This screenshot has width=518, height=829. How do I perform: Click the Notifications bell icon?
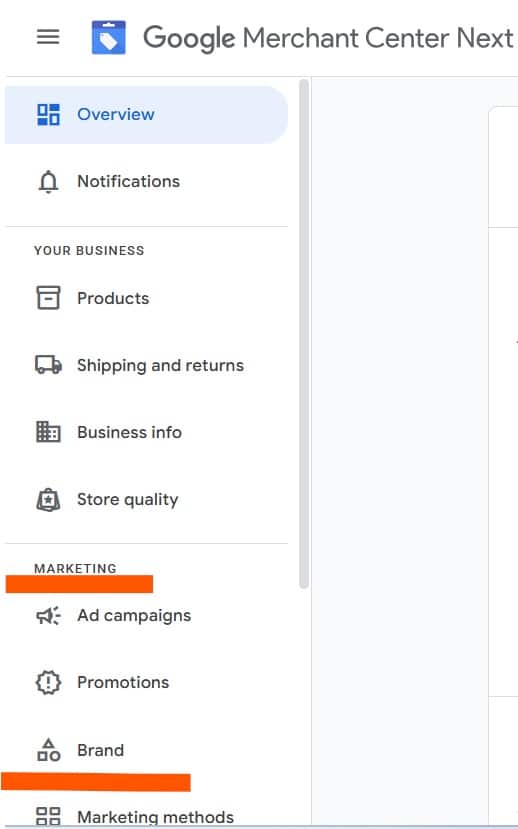[x=48, y=182]
